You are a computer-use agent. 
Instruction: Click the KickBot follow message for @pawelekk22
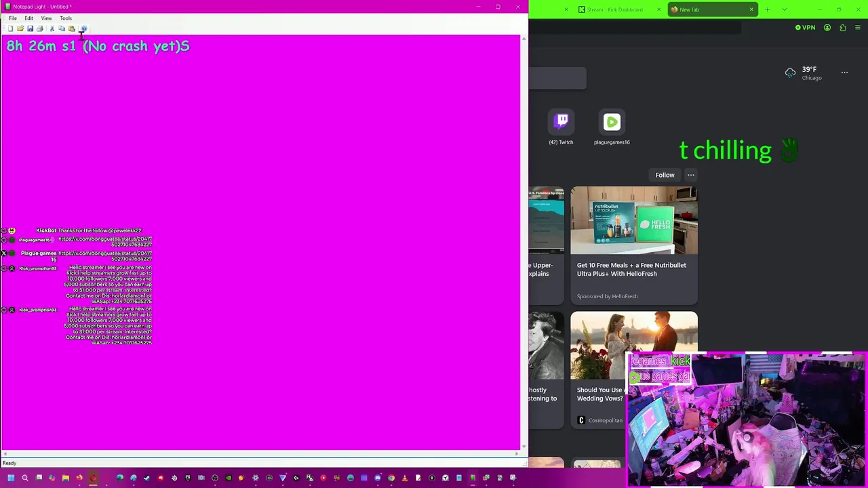[100, 230]
